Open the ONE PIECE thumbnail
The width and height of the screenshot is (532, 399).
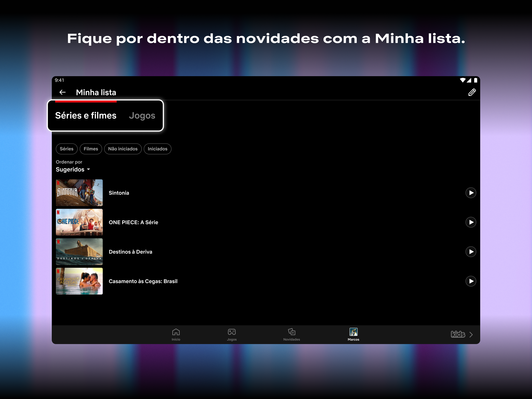coord(79,222)
